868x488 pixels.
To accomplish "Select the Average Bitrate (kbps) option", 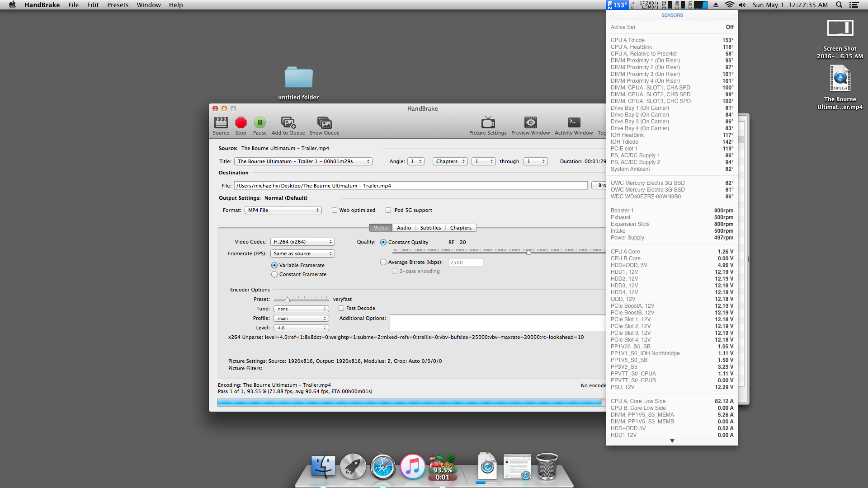I will 383,262.
